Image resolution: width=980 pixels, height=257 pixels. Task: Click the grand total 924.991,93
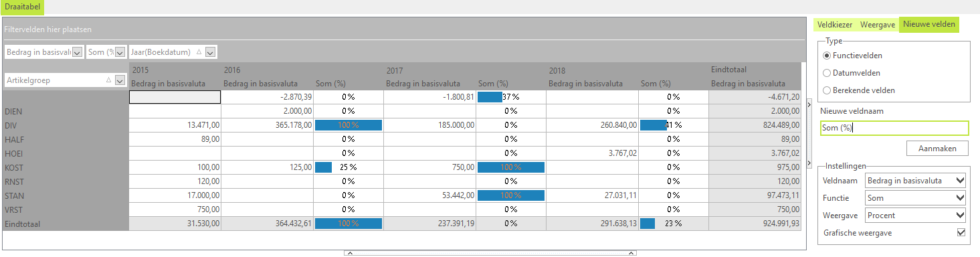[x=755, y=224]
